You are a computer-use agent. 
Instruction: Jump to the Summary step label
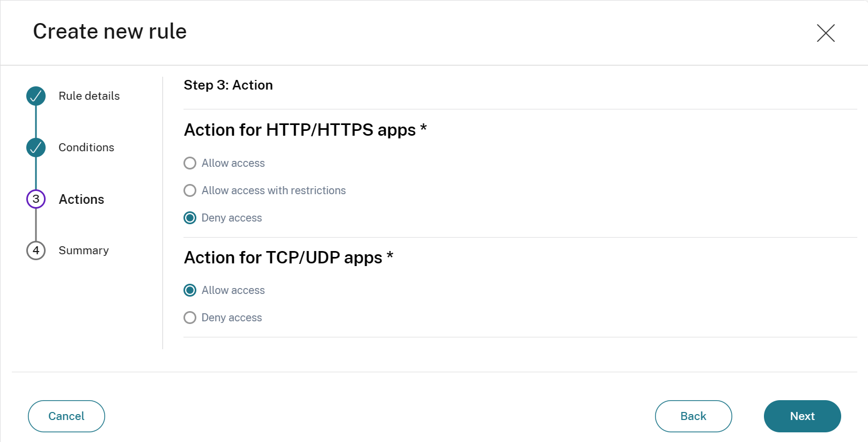coord(84,251)
